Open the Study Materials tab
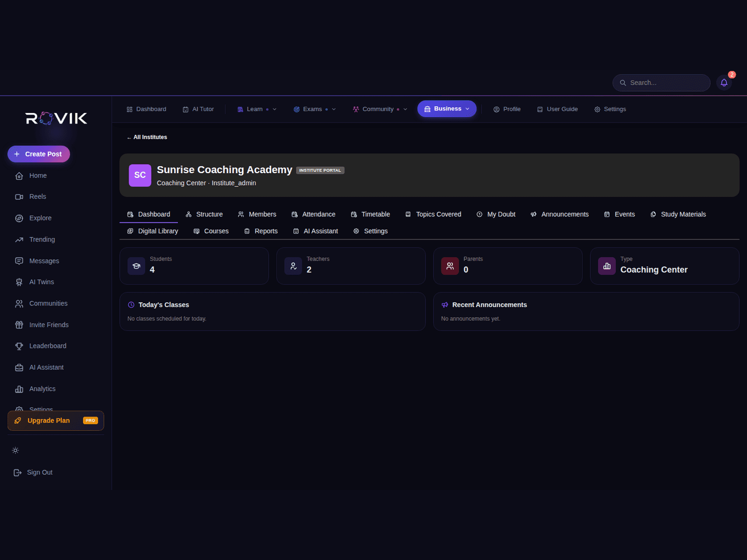Viewport: 747px width, 560px height. pos(678,214)
